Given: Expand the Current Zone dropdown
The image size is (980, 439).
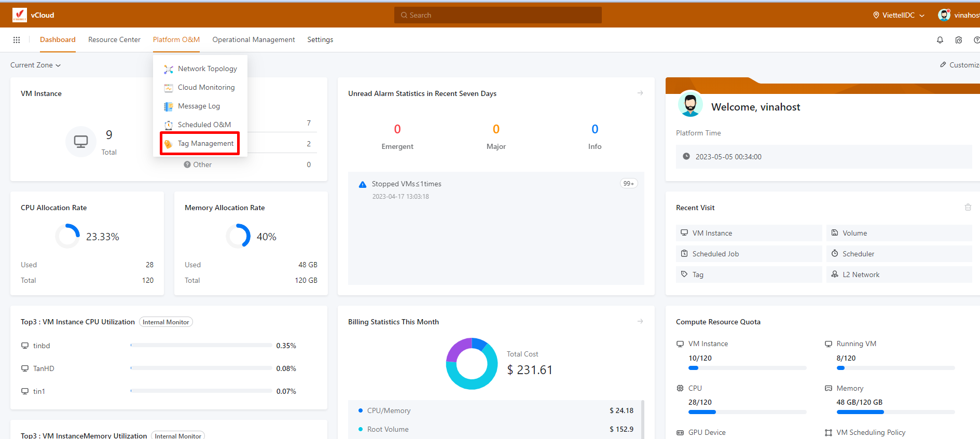Looking at the screenshot, I should 35,65.
